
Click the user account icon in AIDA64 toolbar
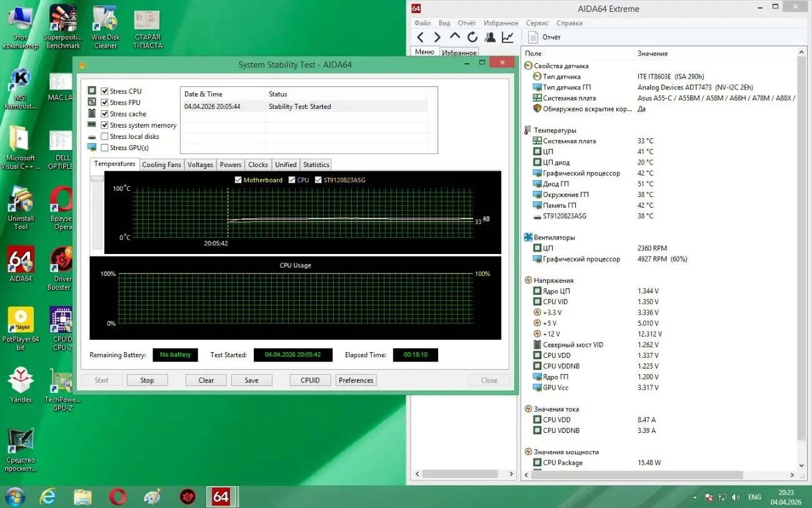(x=489, y=37)
